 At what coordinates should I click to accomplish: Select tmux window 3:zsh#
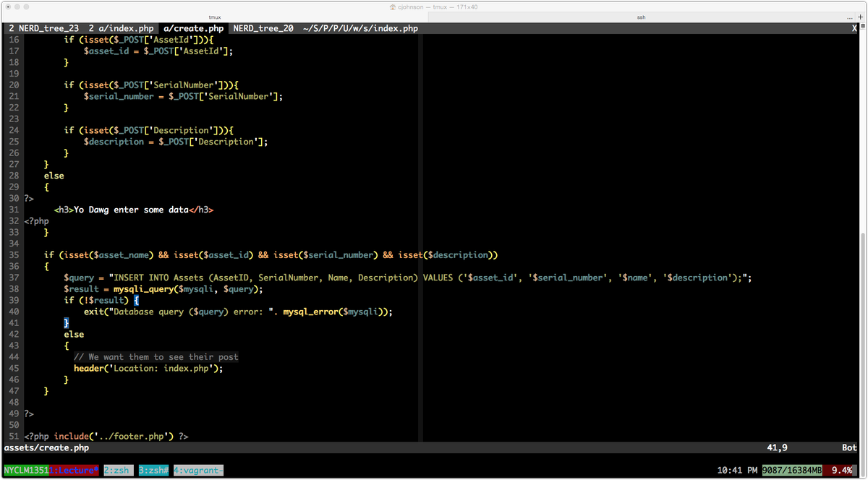(x=153, y=471)
